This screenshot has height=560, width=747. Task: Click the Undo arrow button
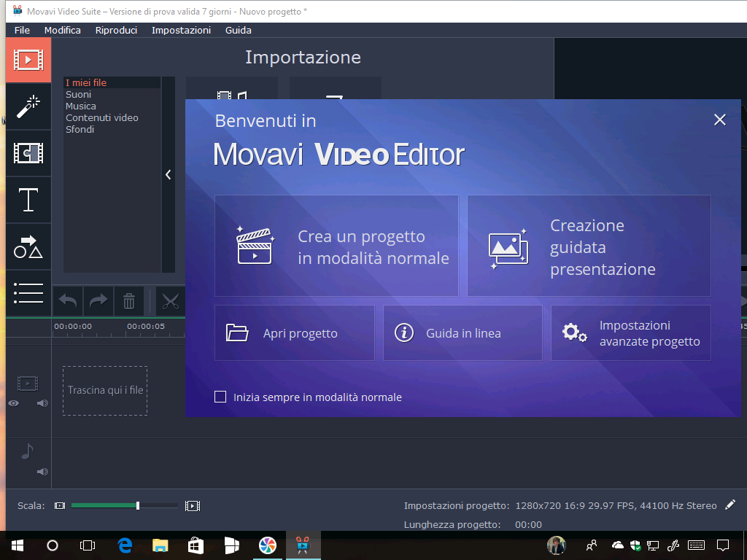[68, 301]
